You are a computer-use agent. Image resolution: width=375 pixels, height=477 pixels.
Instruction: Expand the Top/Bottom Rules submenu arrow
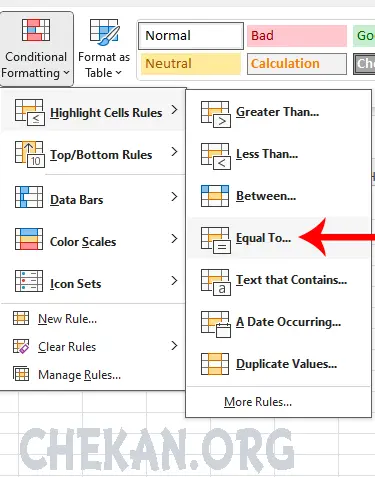click(174, 152)
